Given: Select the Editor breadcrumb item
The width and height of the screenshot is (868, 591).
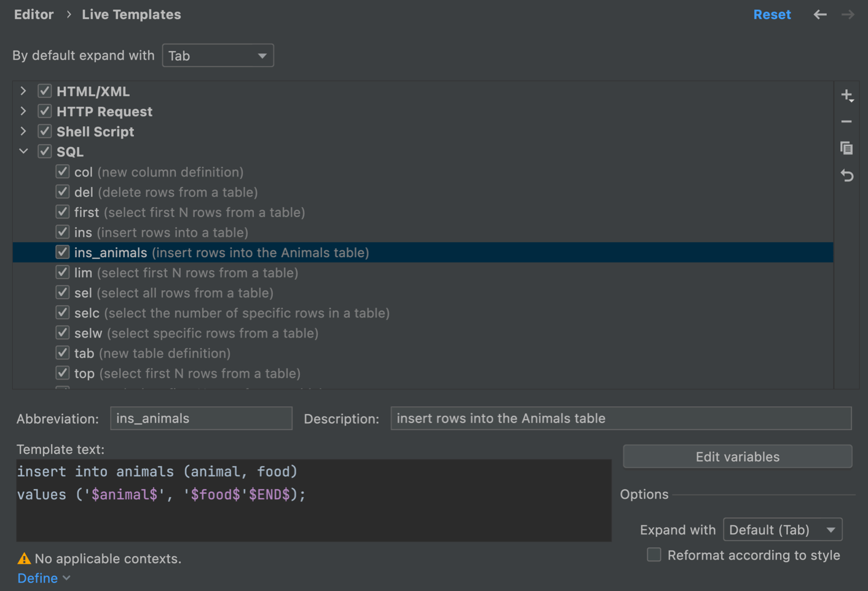Looking at the screenshot, I should point(33,14).
